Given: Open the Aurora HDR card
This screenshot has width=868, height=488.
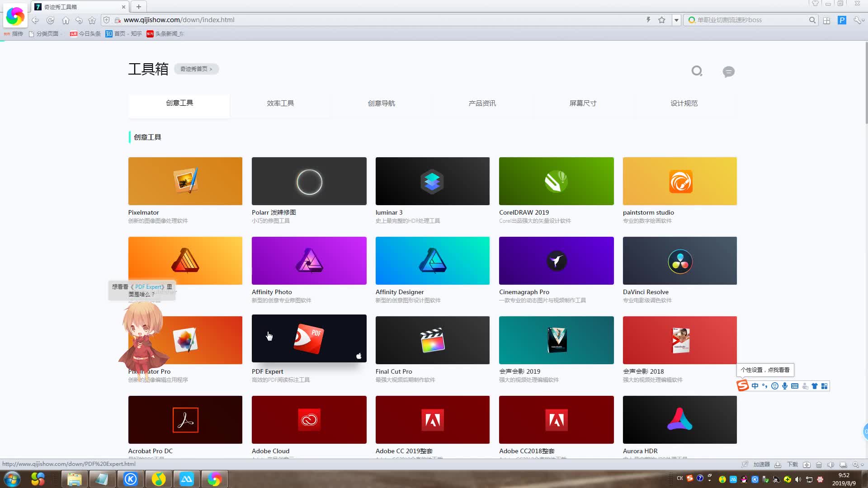Looking at the screenshot, I should coord(679,420).
